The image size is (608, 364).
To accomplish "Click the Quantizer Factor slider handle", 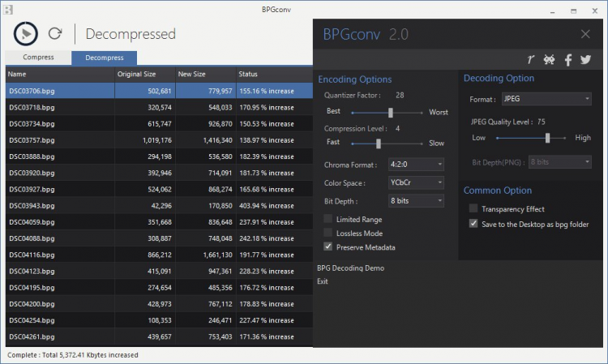I will (391, 113).
